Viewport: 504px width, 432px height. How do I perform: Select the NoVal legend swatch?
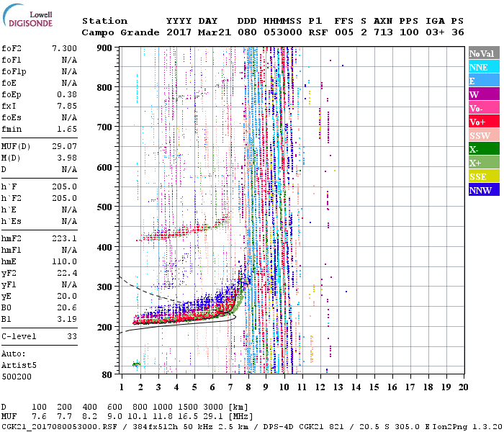point(484,53)
